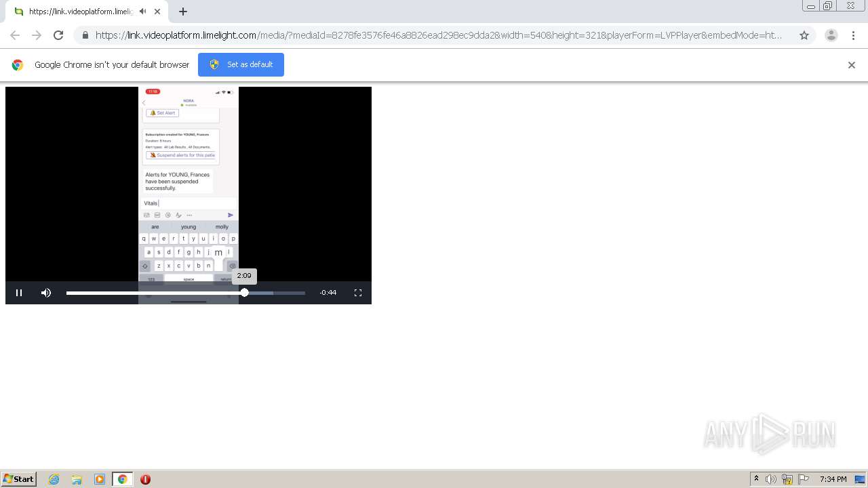The height and width of the screenshot is (488, 868).
Task: Launch Internet Explorer from taskbar
Action: point(54,479)
